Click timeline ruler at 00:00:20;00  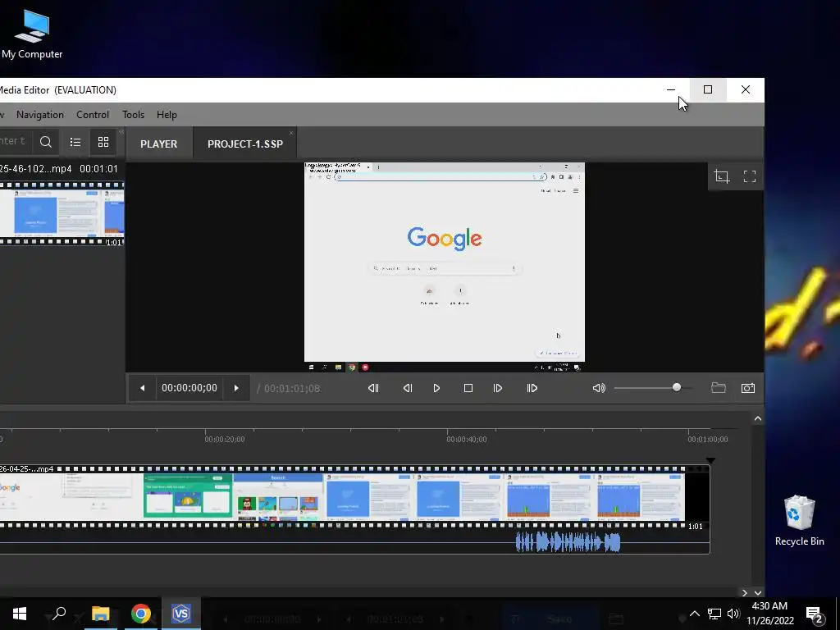225,440
